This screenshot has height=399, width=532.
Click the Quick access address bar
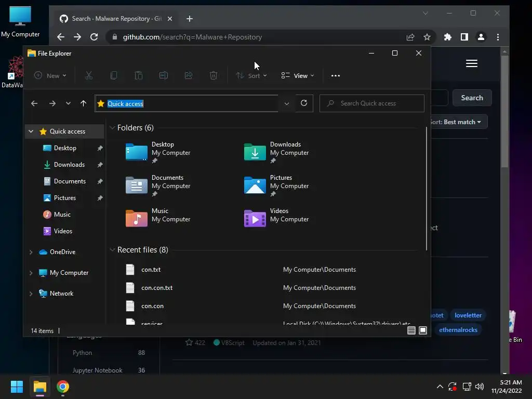click(x=187, y=103)
